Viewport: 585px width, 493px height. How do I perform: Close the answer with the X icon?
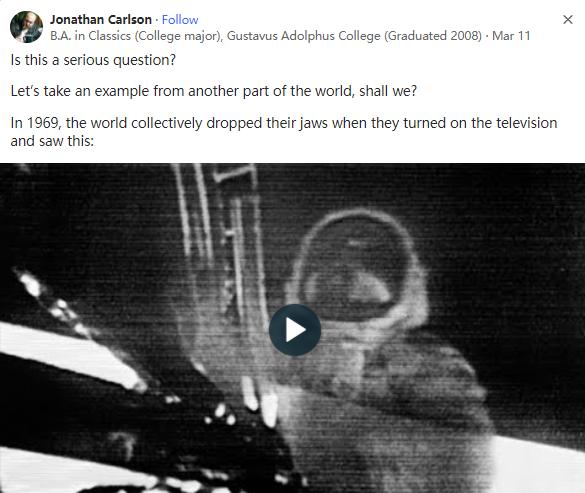[x=567, y=19]
